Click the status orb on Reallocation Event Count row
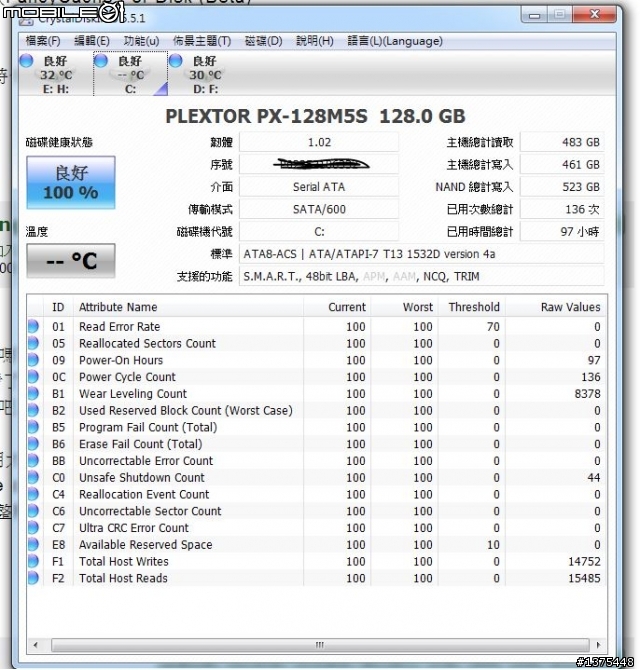 pos(33,494)
